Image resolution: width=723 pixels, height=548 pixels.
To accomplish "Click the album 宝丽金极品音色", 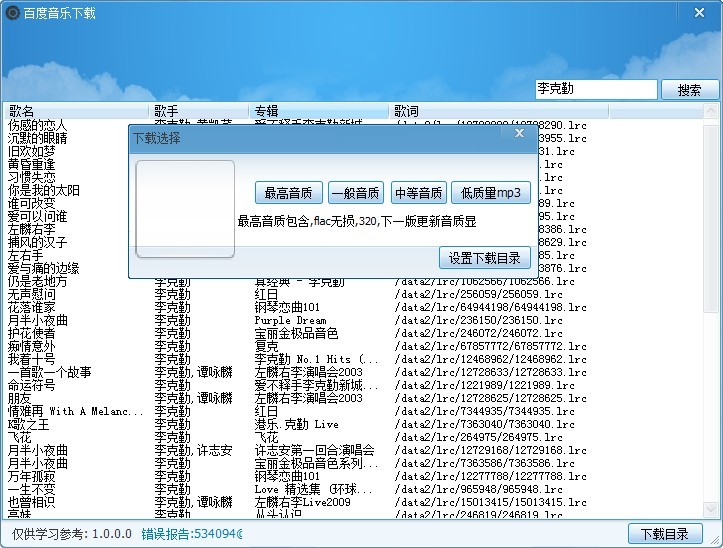I will click(296, 333).
